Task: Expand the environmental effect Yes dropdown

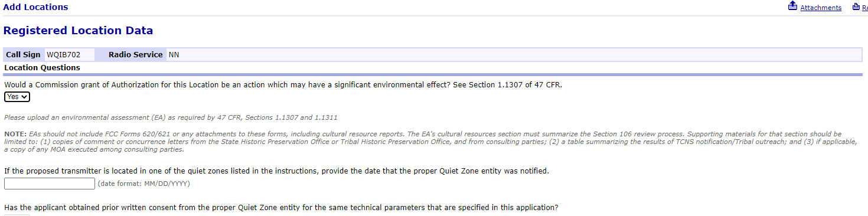Action: coord(17,97)
